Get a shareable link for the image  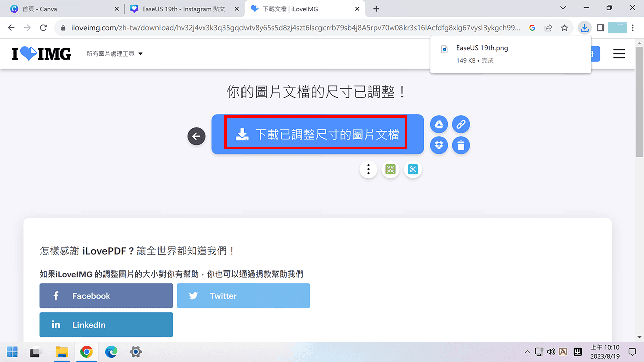(461, 124)
